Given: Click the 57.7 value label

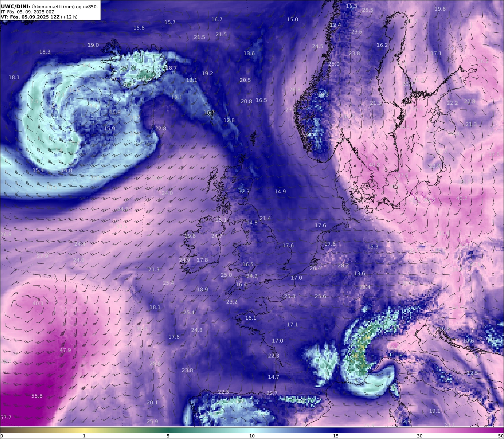Looking at the screenshot, I should pyautogui.click(x=6, y=418).
